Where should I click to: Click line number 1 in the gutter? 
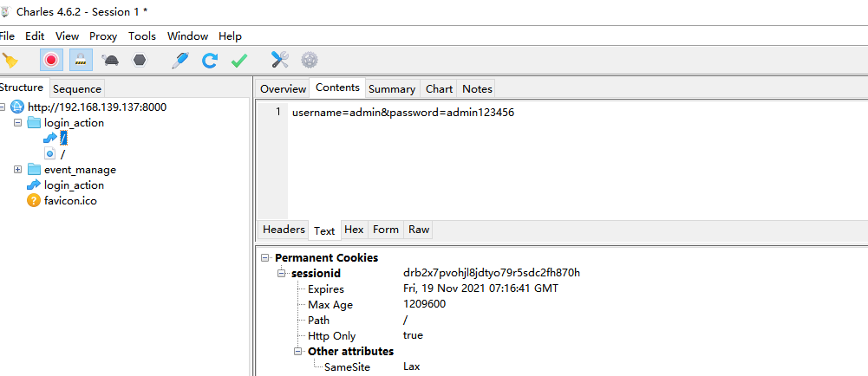278,113
